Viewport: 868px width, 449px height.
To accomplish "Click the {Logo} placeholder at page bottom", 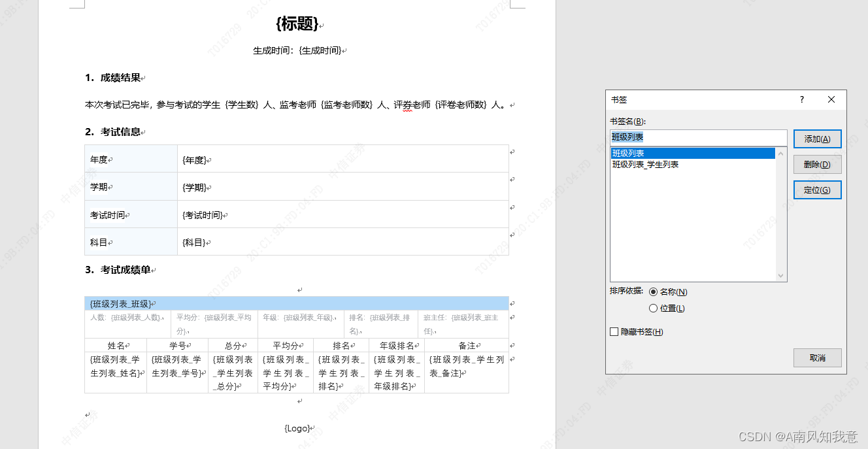I will tap(297, 428).
